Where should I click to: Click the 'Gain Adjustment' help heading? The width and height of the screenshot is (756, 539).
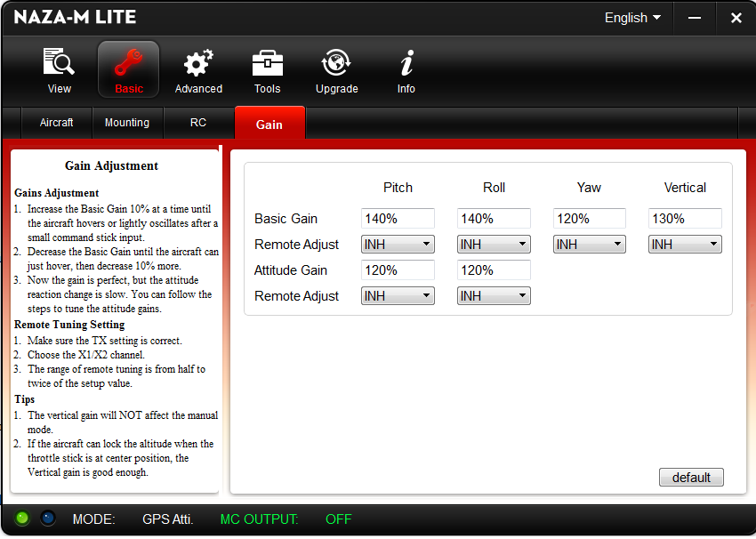point(111,165)
